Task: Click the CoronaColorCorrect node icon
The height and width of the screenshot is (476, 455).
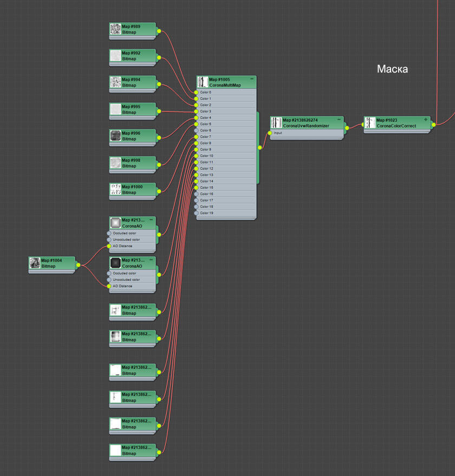Action: tap(370, 122)
